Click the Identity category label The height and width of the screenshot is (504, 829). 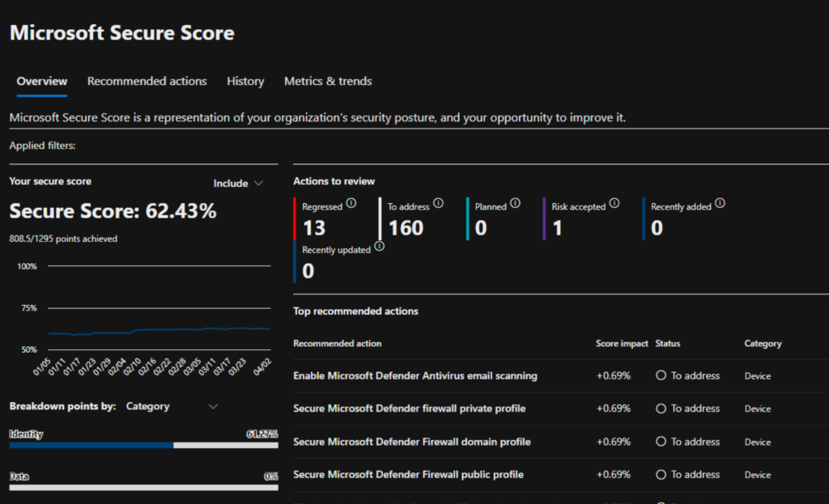pyautogui.click(x=26, y=434)
